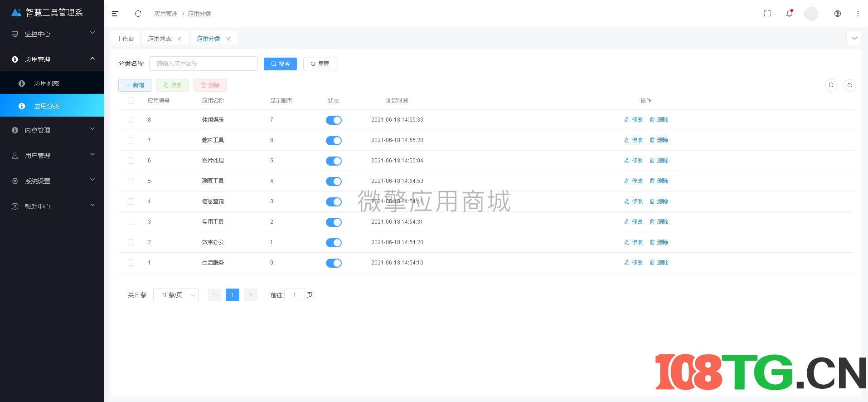The height and width of the screenshot is (402, 868).
Task: Expand the 内容管理 sidebar menu
Action: [x=52, y=130]
